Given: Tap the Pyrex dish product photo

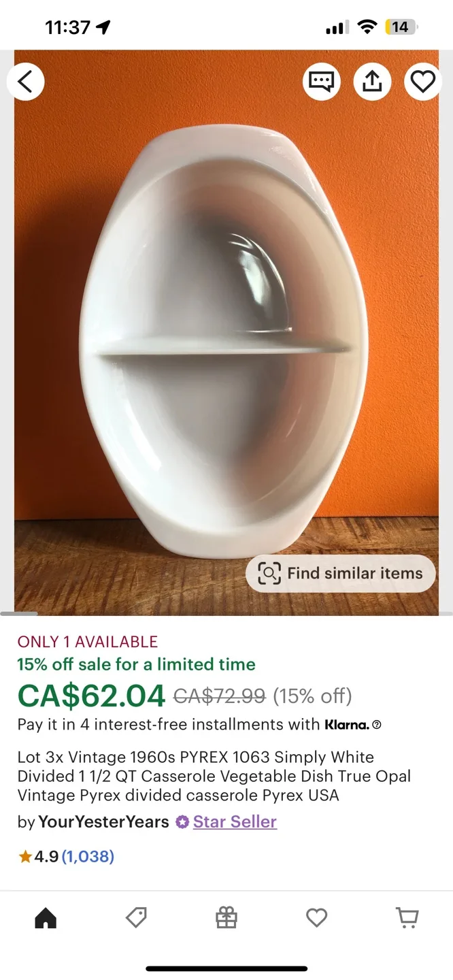Looking at the screenshot, I should (x=227, y=332).
